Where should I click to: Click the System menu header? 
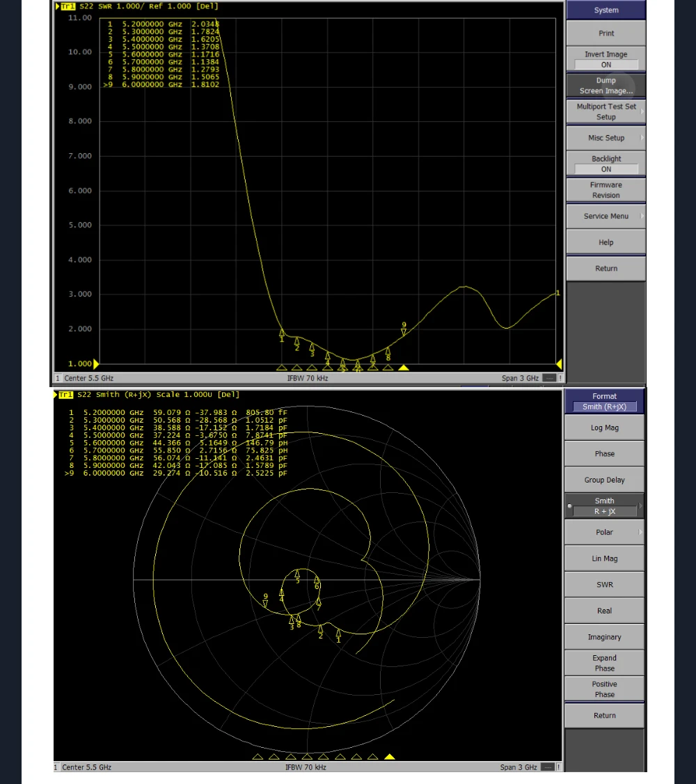click(x=606, y=10)
